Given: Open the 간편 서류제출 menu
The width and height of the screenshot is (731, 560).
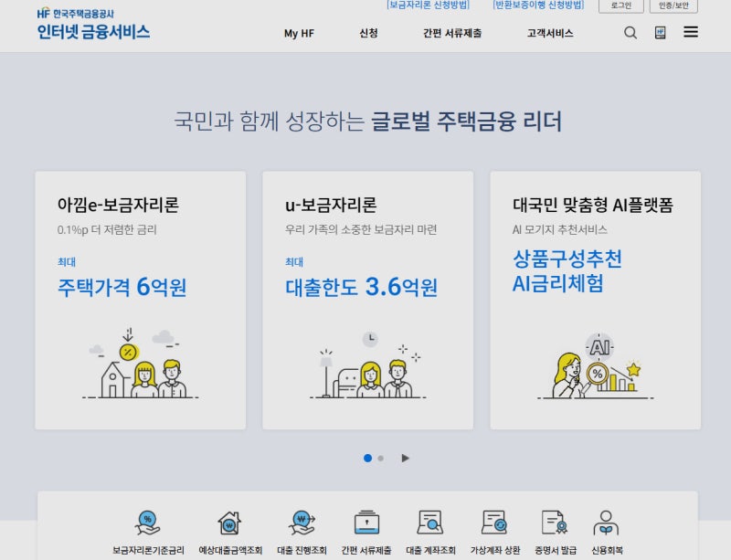Looking at the screenshot, I should point(452,33).
